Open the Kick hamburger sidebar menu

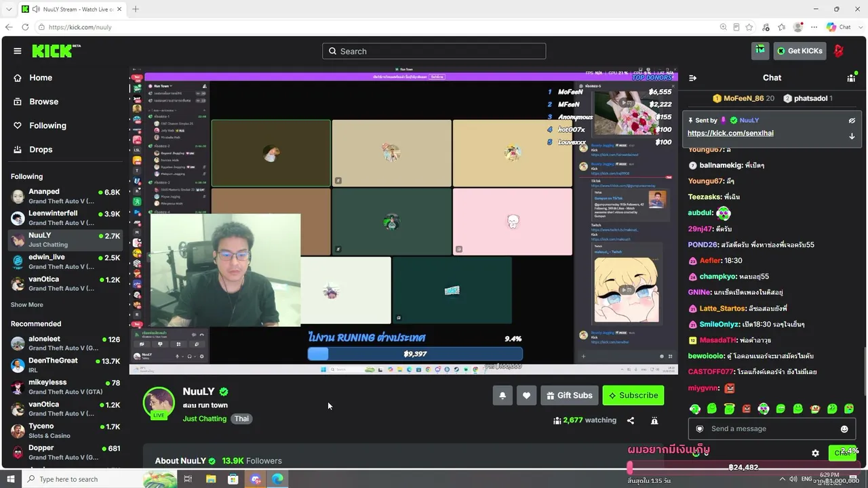[18, 51]
